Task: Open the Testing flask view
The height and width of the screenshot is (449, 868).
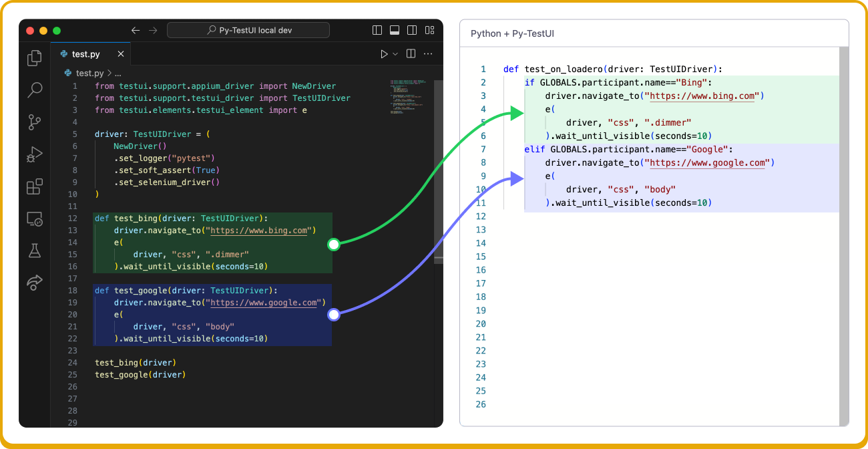Action: (x=35, y=251)
